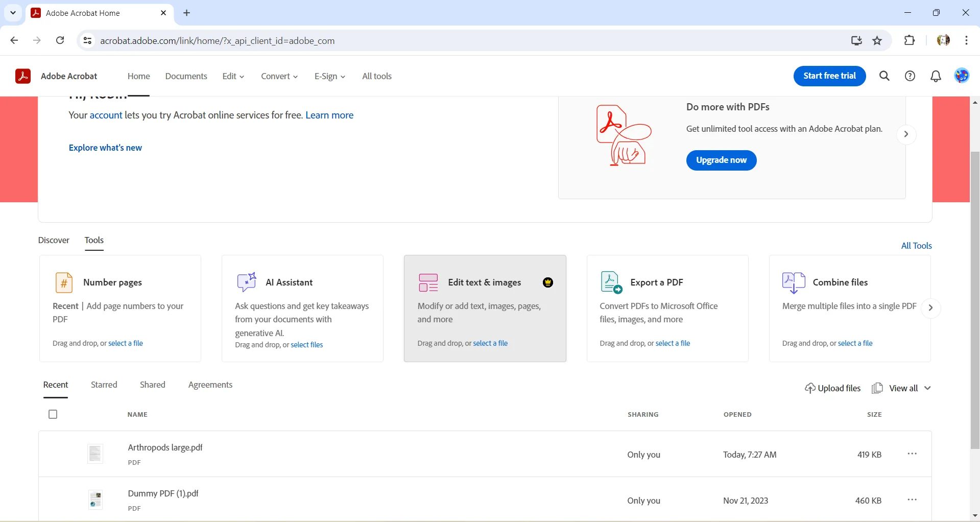Open the View all dropdown

tap(910, 388)
